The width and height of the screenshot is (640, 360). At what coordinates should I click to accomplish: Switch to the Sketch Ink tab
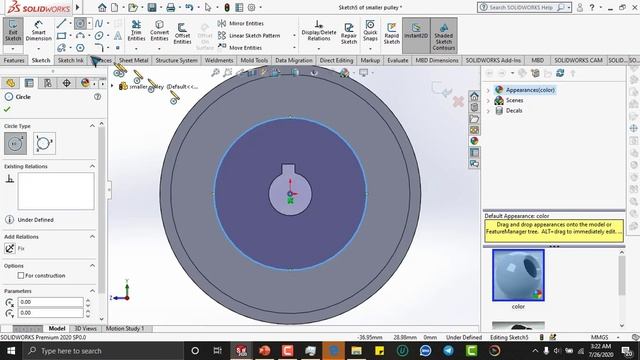71,60
